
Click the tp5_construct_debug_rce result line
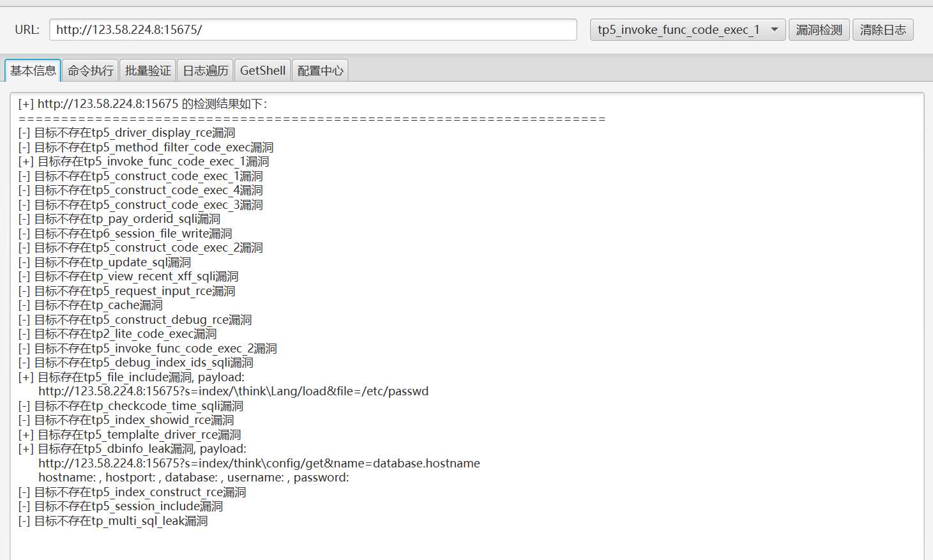(x=135, y=320)
